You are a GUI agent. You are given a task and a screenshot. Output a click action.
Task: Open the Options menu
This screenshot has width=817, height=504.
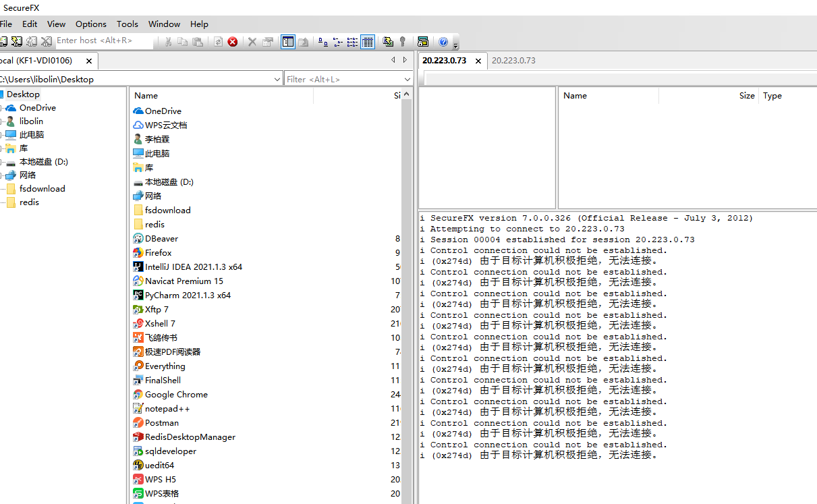(x=91, y=24)
